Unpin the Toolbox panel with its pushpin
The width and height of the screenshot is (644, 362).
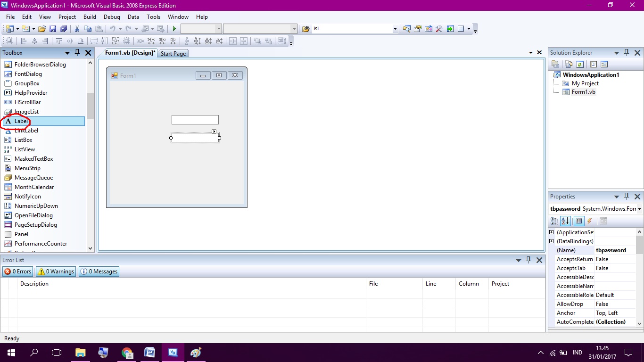(x=77, y=52)
